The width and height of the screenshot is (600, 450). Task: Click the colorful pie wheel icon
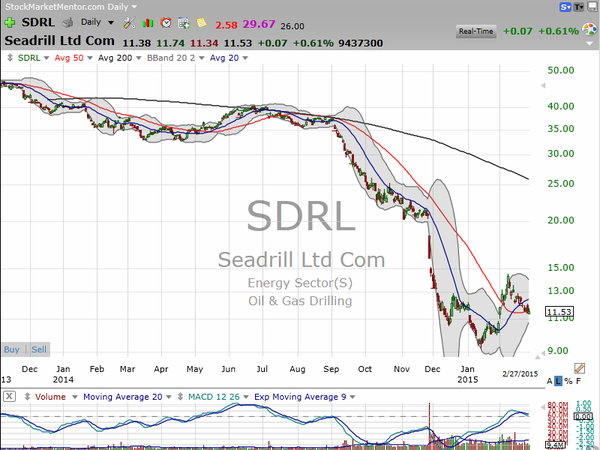[x=589, y=29]
